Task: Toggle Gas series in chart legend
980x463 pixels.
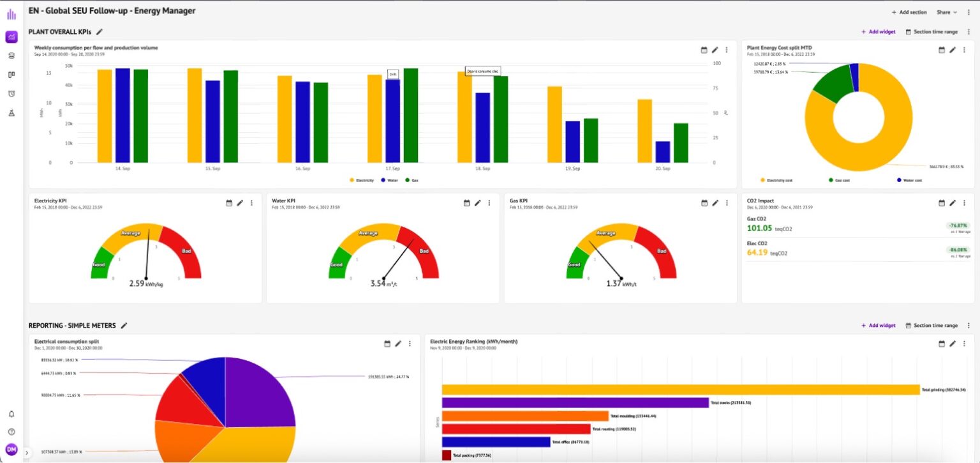Action: (412, 180)
